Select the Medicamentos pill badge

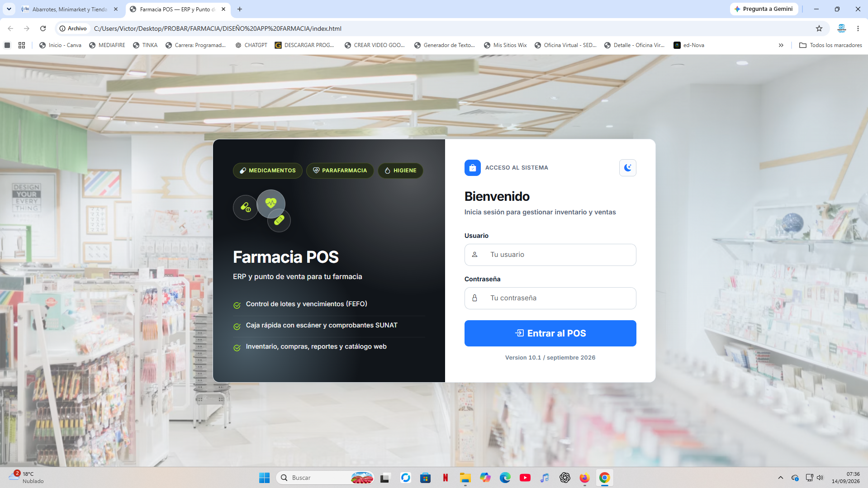[268, 171]
